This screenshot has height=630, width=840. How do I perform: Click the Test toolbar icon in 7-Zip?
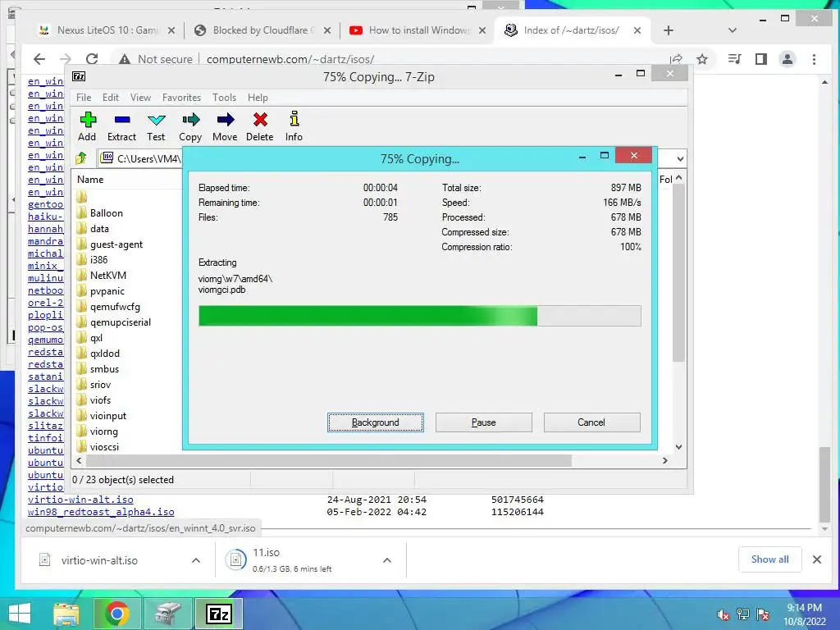[x=157, y=120]
